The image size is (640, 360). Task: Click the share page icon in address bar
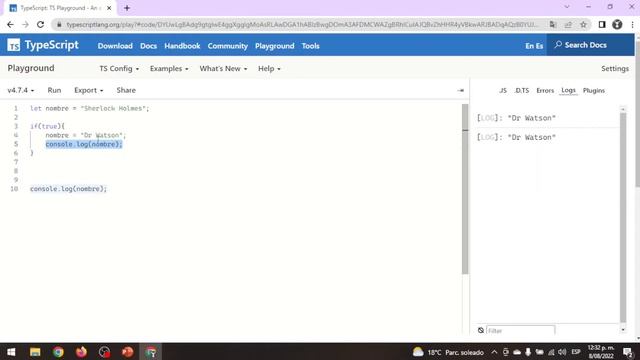568,24
